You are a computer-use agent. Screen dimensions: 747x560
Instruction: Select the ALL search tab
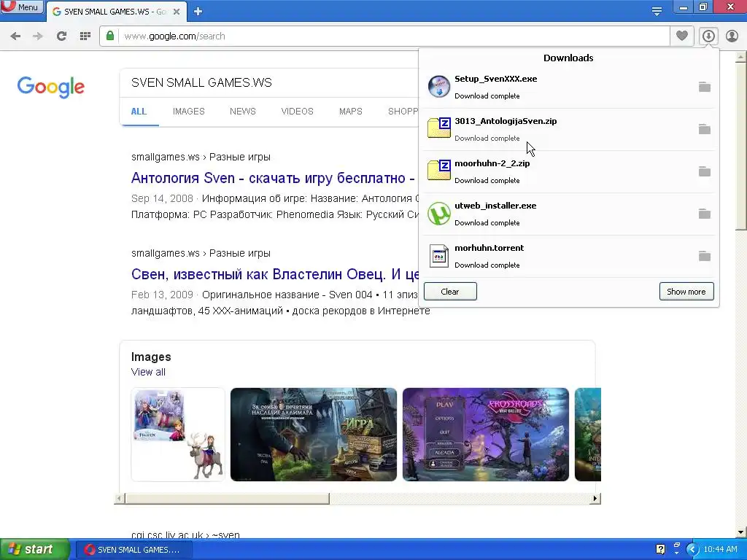pyautogui.click(x=139, y=112)
